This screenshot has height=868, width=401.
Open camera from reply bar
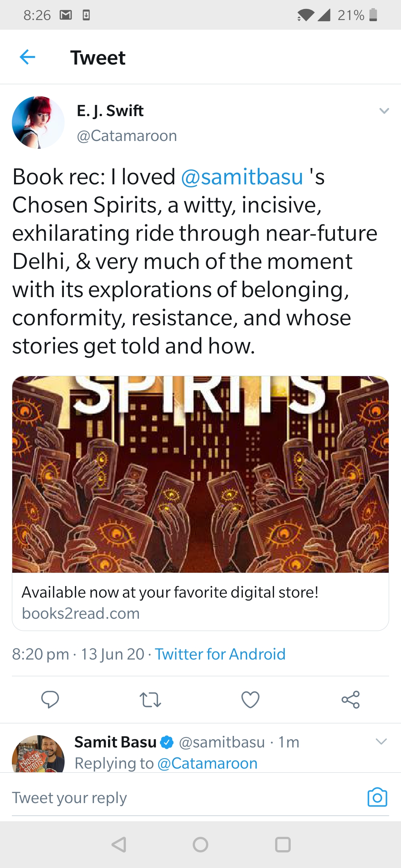(377, 797)
